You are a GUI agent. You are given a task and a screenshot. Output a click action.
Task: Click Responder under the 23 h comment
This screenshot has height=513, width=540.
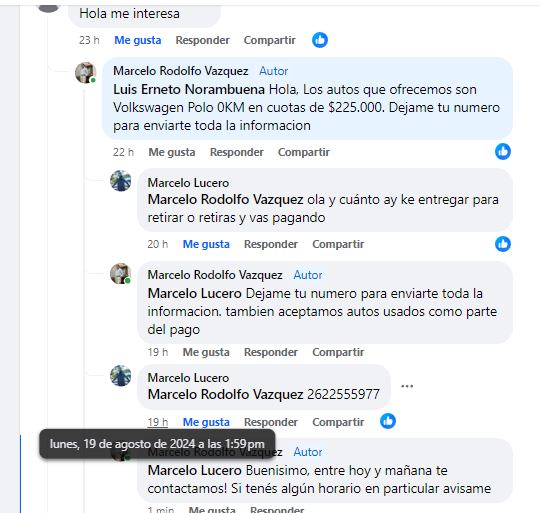click(202, 40)
